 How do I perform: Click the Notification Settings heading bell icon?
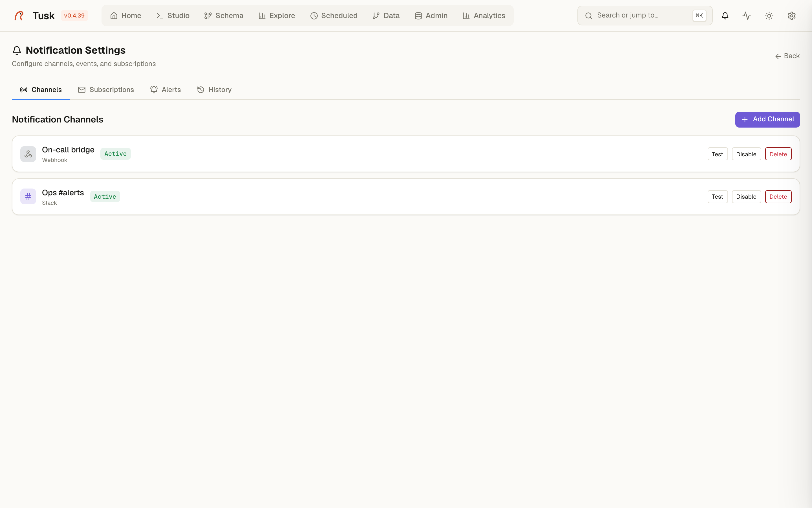click(x=17, y=51)
